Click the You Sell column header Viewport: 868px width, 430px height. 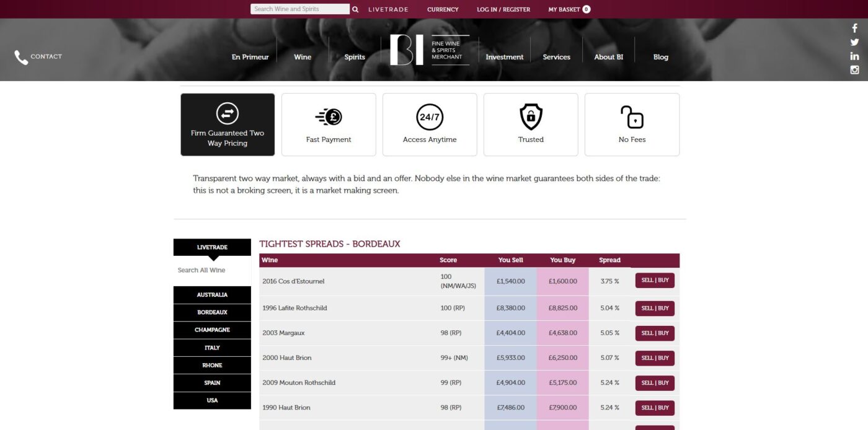(510, 260)
